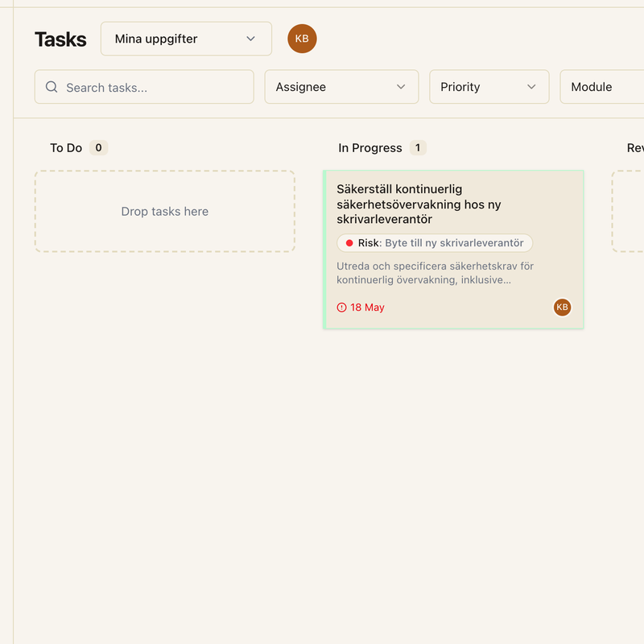Click the To Do column header

[x=66, y=148]
